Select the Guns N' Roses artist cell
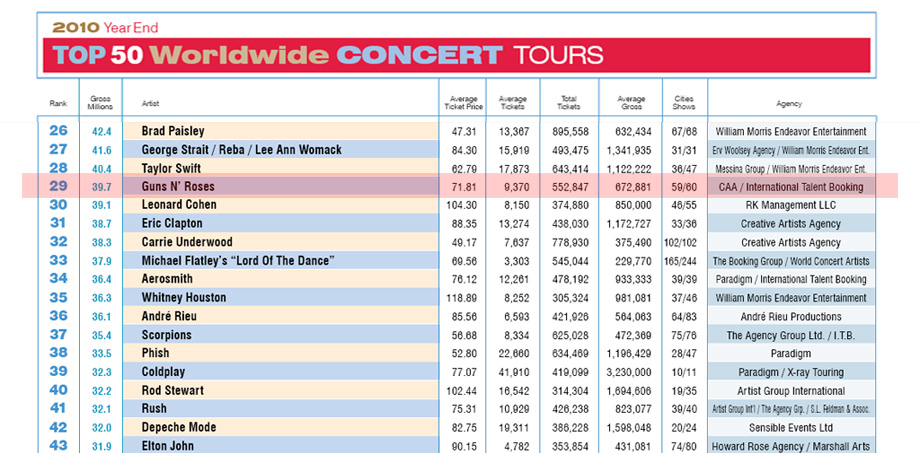The image size is (920, 453). [280, 187]
